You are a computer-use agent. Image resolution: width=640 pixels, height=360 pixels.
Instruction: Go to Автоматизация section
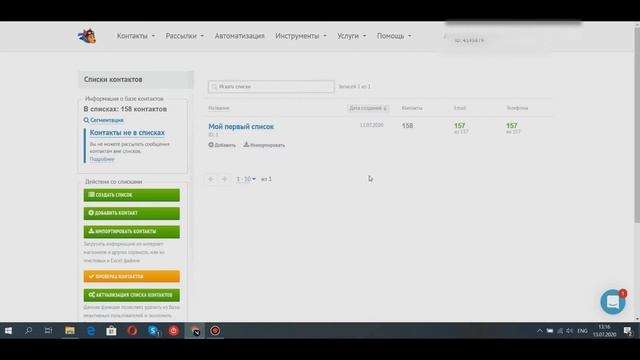tap(240, 36)
